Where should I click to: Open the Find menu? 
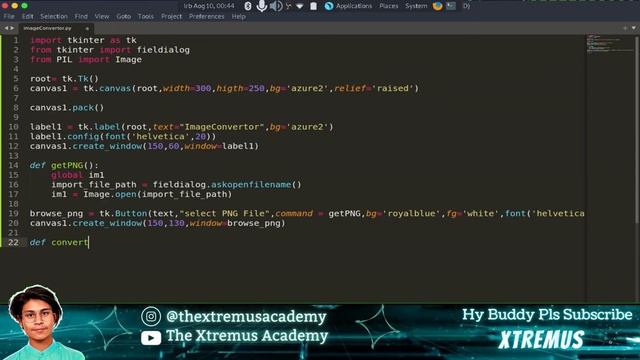click(x=81, y=16)
